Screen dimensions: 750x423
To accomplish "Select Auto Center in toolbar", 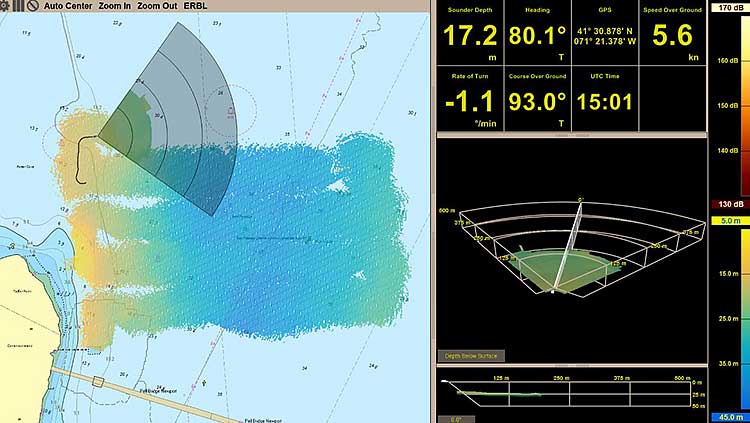I will click(68, 6).
